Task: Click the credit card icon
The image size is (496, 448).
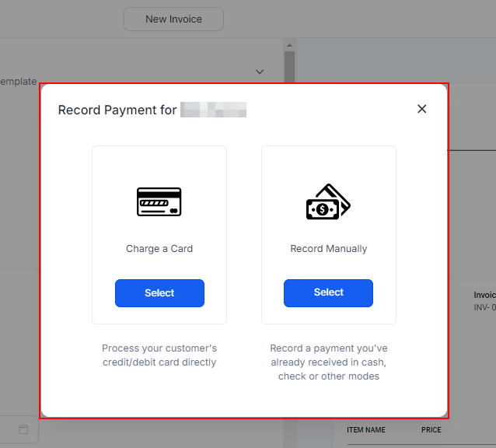Action: [159, 201]
